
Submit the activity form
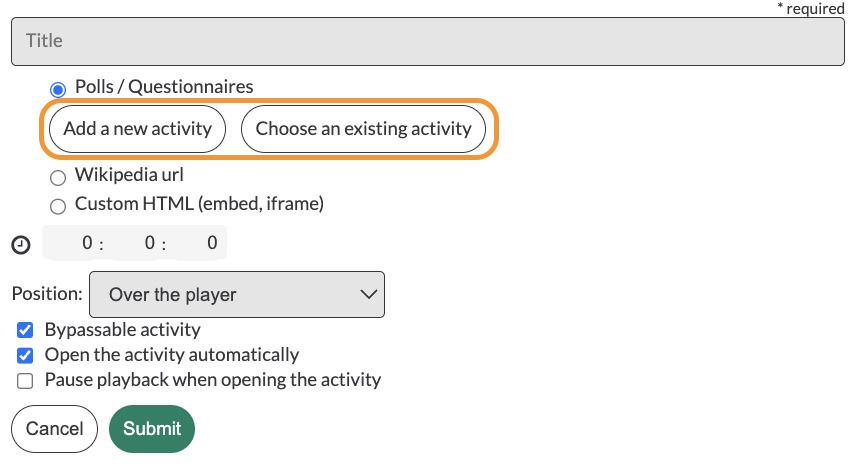[x=152, y=429]
